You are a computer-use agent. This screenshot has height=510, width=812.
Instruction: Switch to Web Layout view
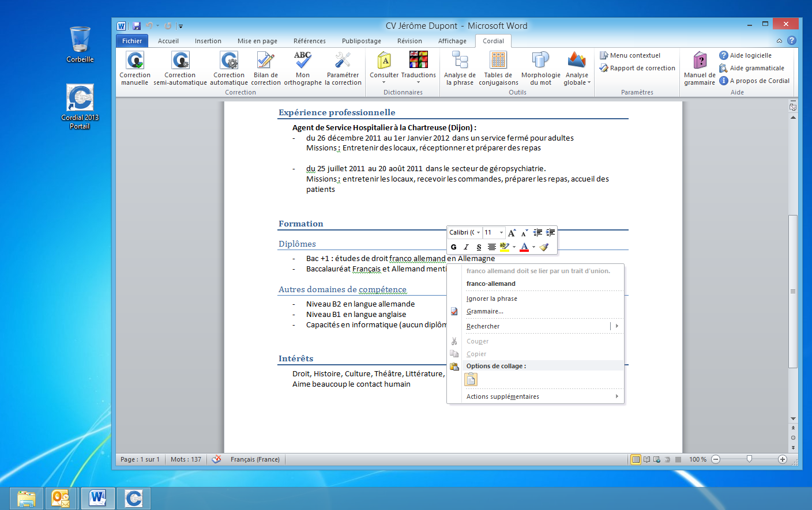(657, 459)
